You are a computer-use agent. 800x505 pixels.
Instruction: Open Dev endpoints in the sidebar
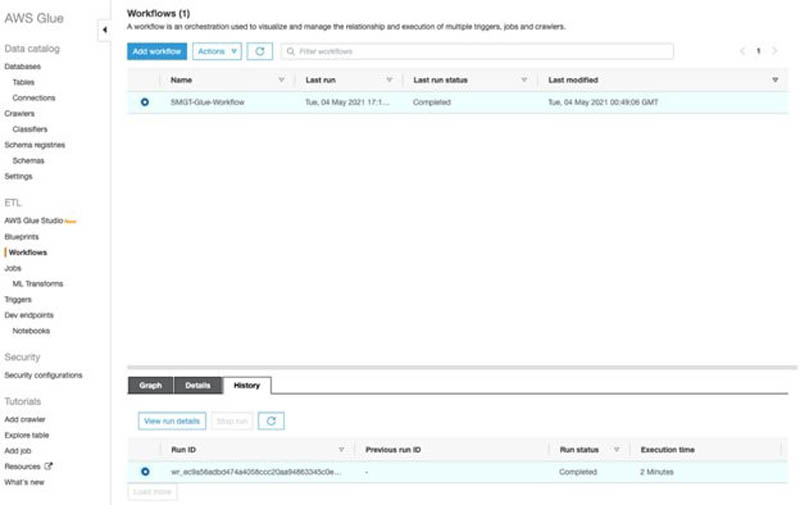pyautogui.click(x=29, y=315)
